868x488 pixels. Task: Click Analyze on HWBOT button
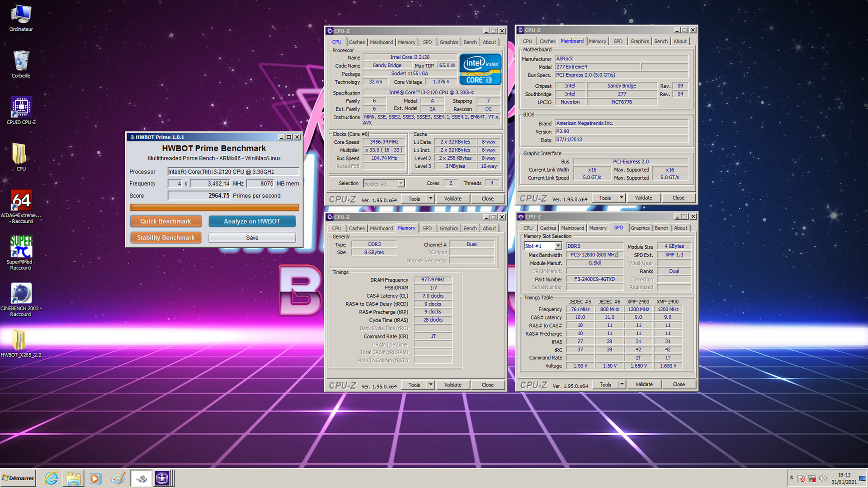point(252,221)
